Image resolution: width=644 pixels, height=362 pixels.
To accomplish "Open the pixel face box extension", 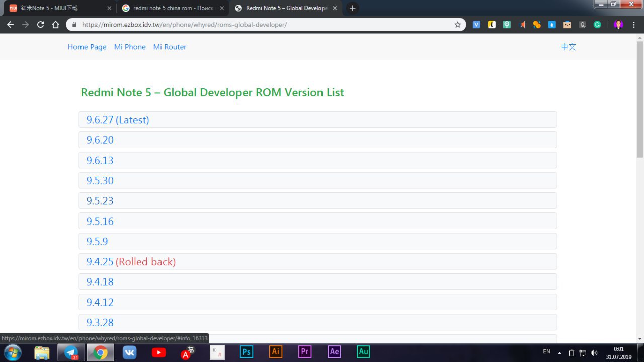I will (567, 25).
